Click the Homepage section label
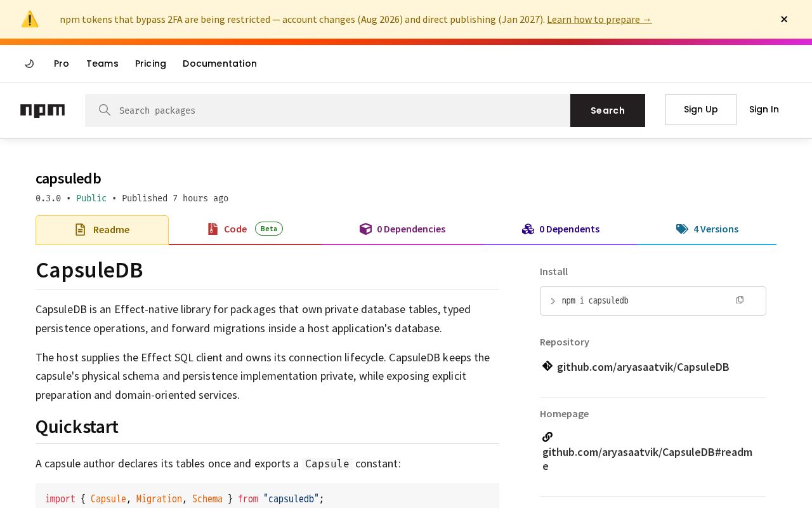The height and width of the screenshot is (508, 812). (564, 413)
